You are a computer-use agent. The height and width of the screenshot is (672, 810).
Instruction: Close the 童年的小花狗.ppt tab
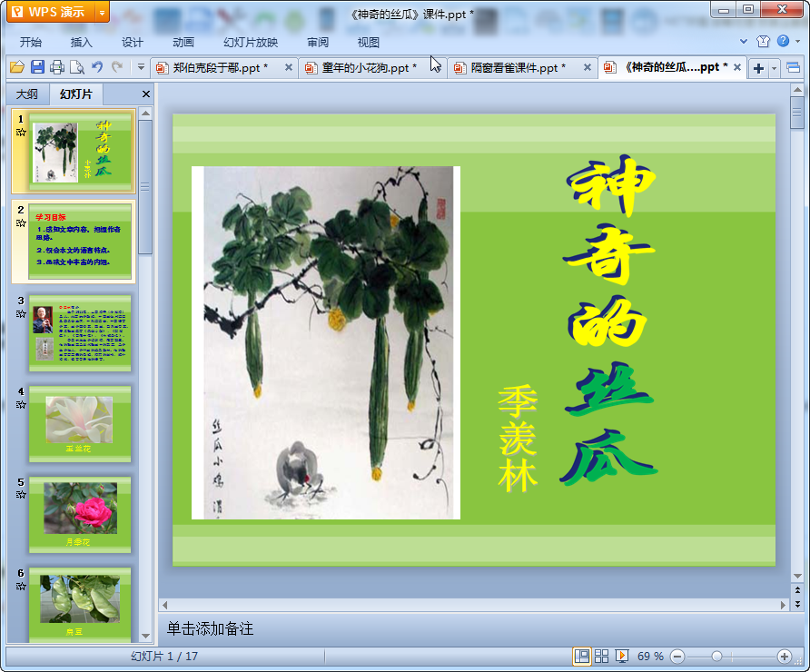pyautogui.click(x=438, y=67)
